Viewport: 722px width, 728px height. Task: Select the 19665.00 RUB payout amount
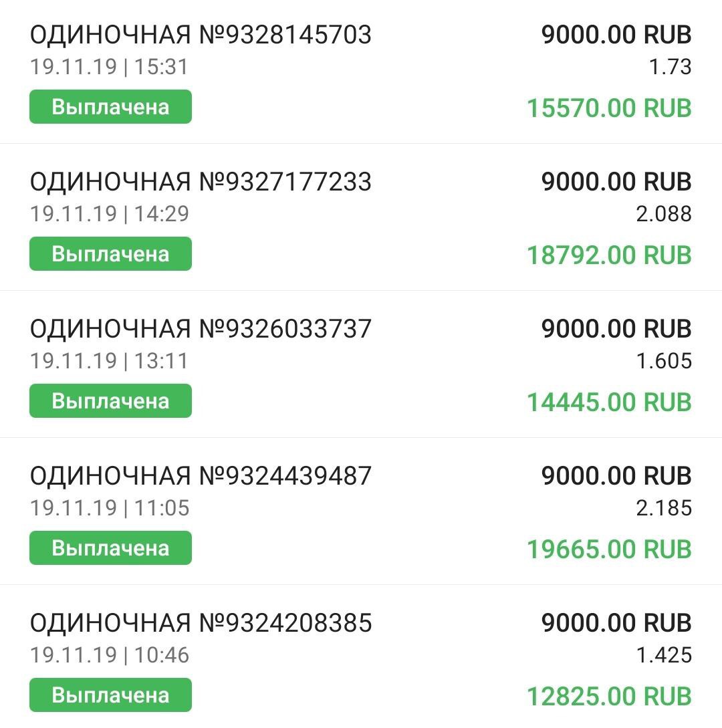click(x=609, y=550)
